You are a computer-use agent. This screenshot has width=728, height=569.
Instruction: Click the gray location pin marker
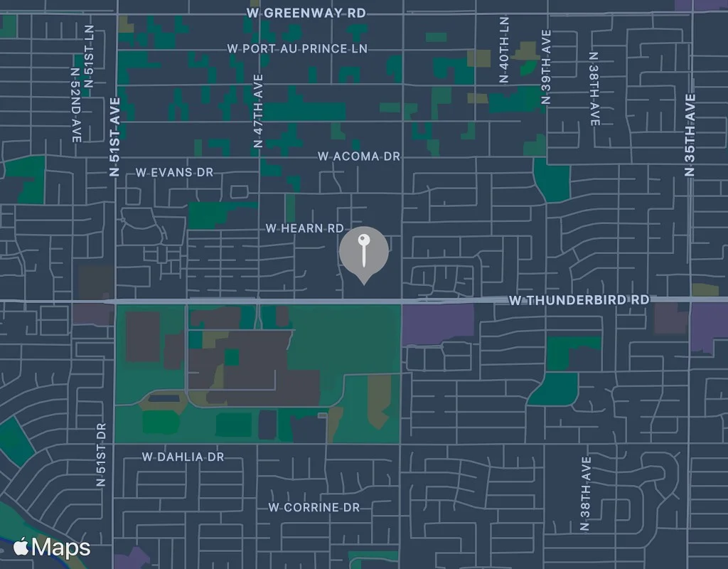pyautogui.click(x=364, y=255)
